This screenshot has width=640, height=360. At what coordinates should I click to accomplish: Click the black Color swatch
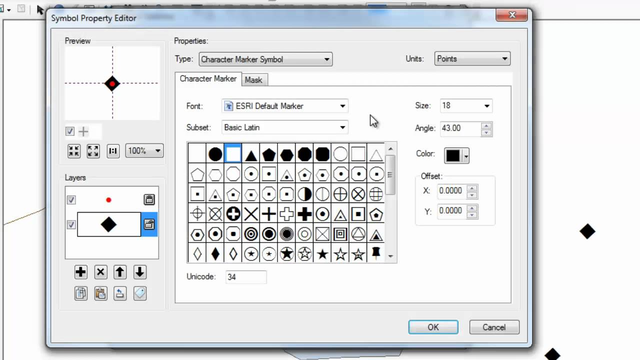[453, 156]
